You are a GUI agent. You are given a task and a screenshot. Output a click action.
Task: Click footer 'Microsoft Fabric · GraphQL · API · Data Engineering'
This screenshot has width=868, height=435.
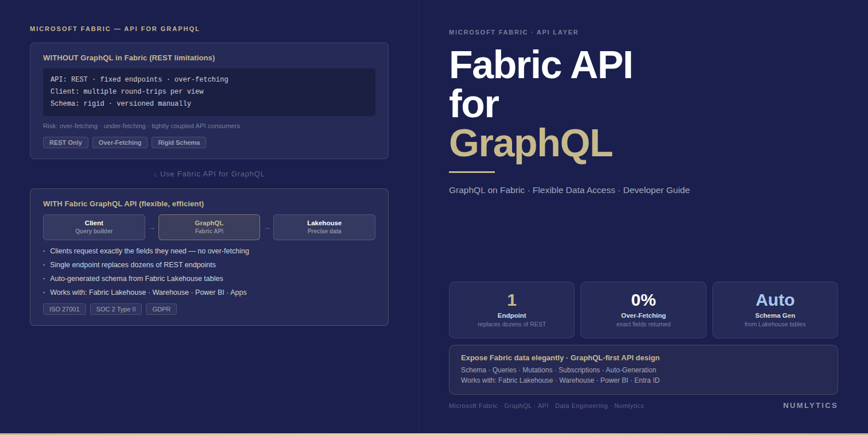pyautogui.click(x=547, y=406)
